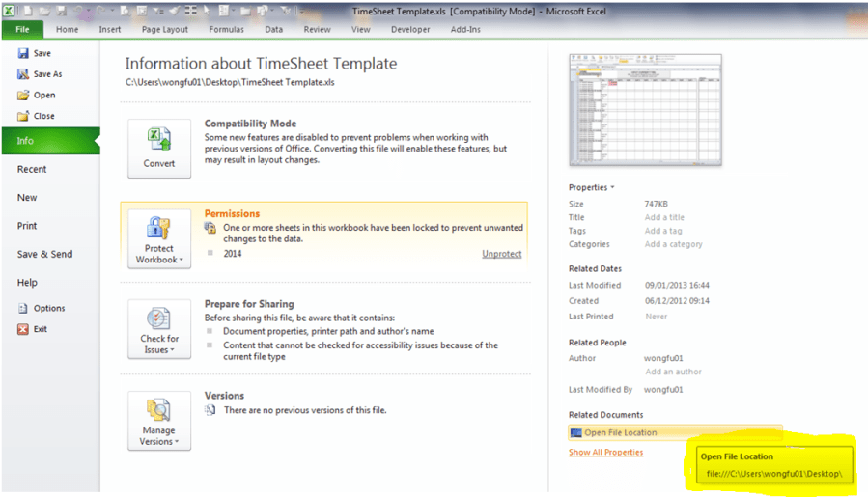Image resolution: width=868 pixels, height=497 pixels.
Task: Open the Page Layout tab
Action: pyautogui.click(x=165, y=30)
